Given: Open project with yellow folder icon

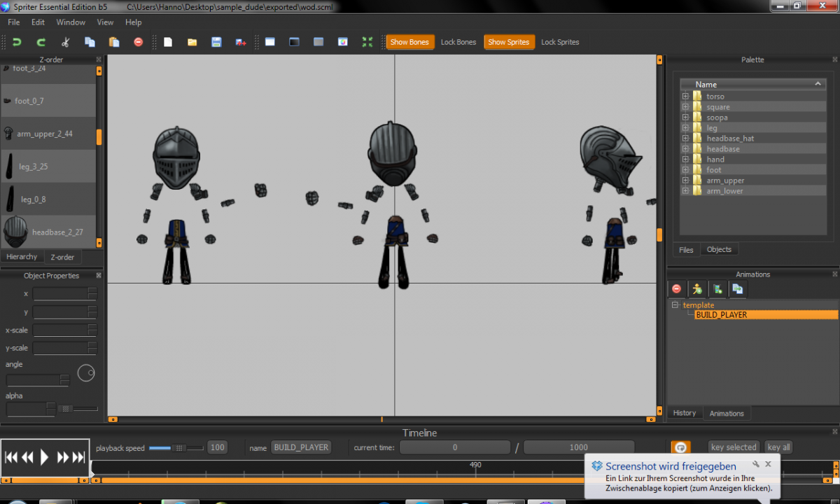Looking at the screenshot, I should coord(192,42).
